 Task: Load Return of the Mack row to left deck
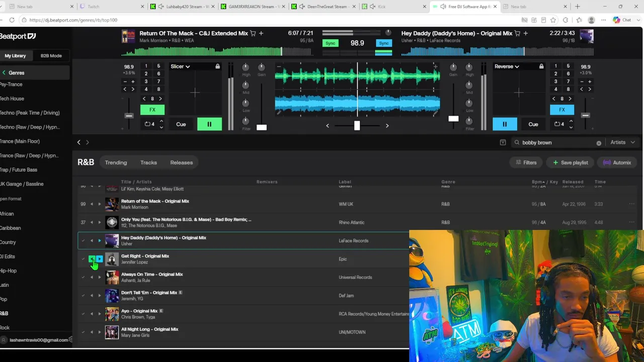(x=92, y=204)
